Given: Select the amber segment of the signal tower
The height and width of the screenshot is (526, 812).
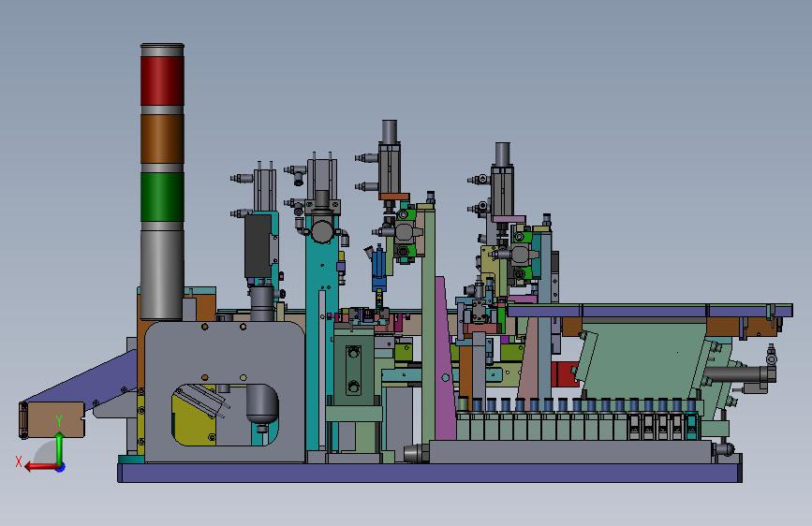Looking at the screenshot, I should coord(162,139).
